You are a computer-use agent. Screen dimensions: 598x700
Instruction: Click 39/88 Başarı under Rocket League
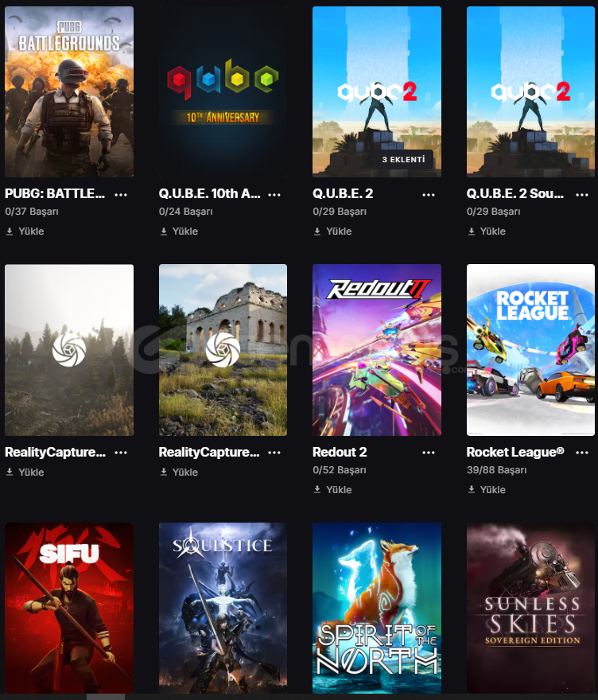pyautogui.click(x=497, y=470)
